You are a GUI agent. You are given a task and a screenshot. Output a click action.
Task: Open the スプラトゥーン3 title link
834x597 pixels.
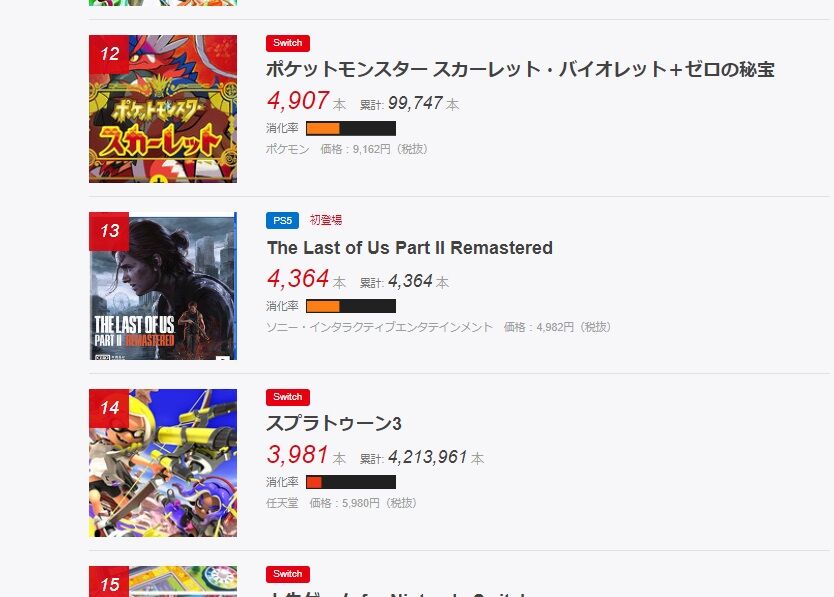click(333, 424)
